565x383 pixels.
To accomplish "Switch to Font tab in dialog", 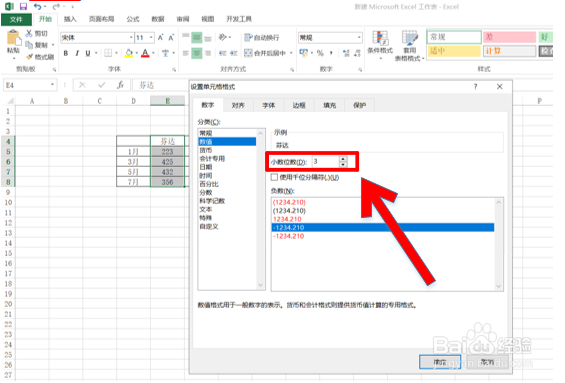I will [x=268, y=105].
